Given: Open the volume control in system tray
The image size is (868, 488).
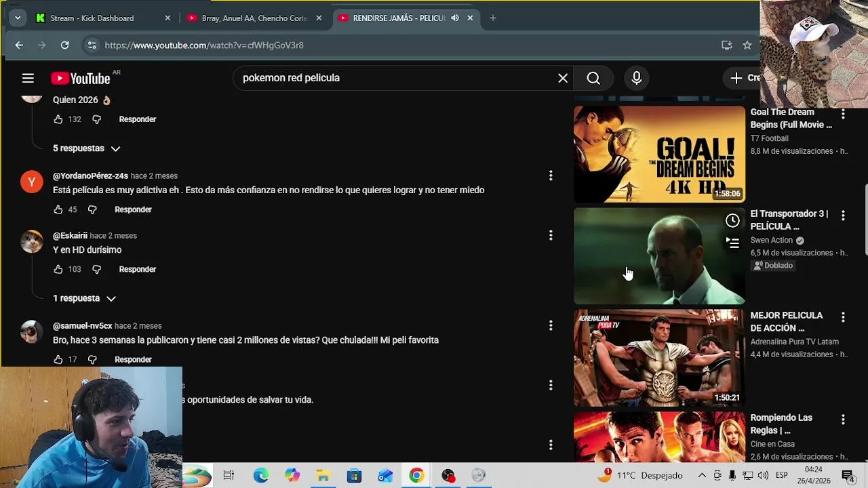Looking at the screenshot, I should [763, 476].
